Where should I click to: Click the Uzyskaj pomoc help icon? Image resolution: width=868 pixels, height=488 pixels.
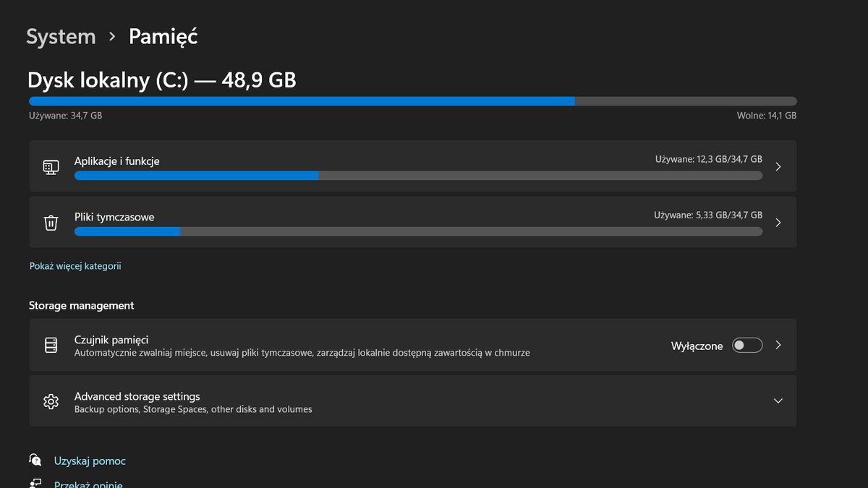point(35,460)
